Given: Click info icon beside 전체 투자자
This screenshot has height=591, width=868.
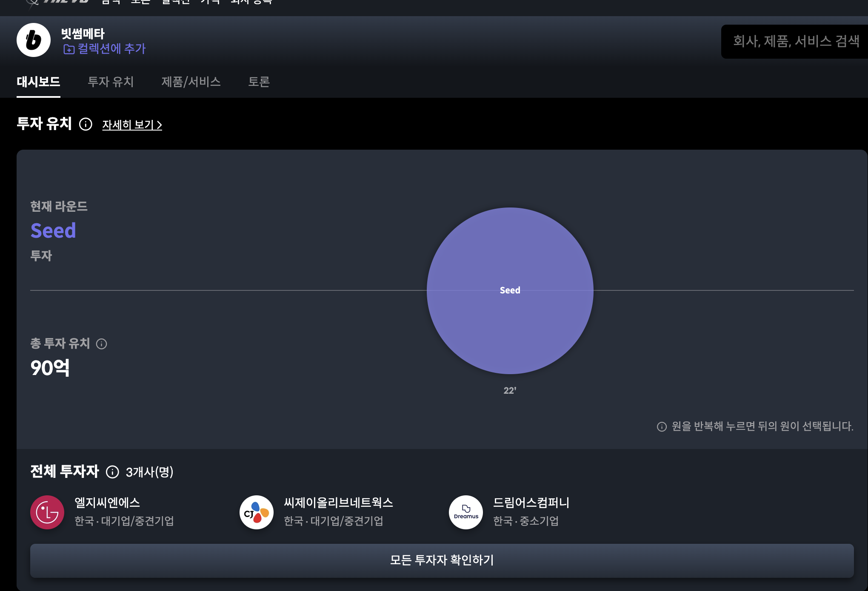Looking at the screenshot, I should [112, 472].
